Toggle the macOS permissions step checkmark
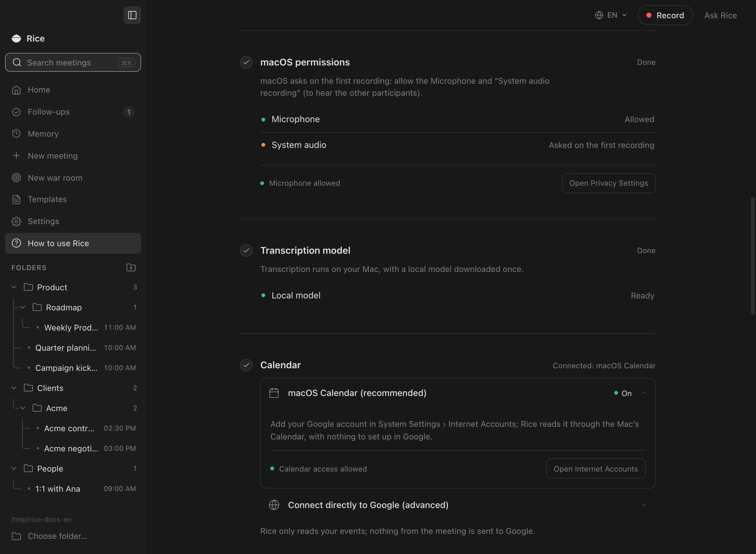The image size is (756, 554). click(x=246, y=62)
